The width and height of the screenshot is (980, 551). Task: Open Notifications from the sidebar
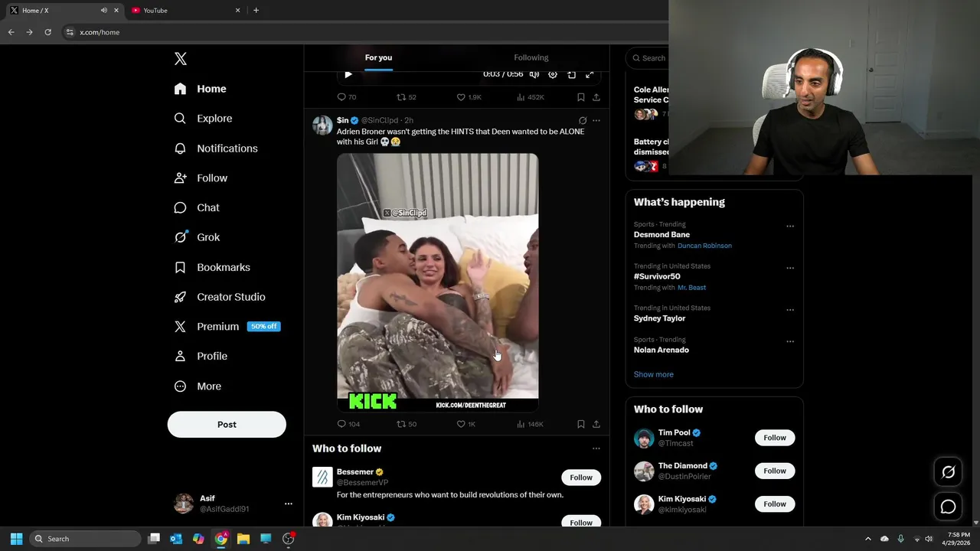pos(216,148)
